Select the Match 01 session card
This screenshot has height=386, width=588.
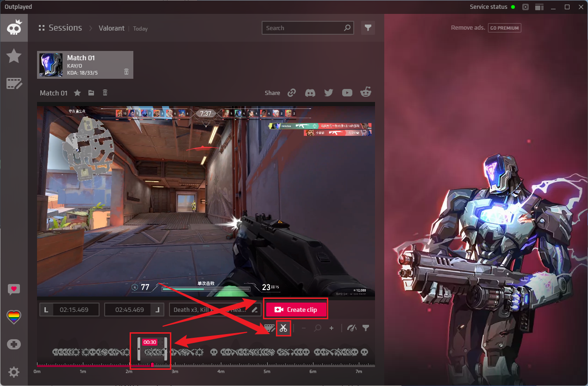[85, 64]
